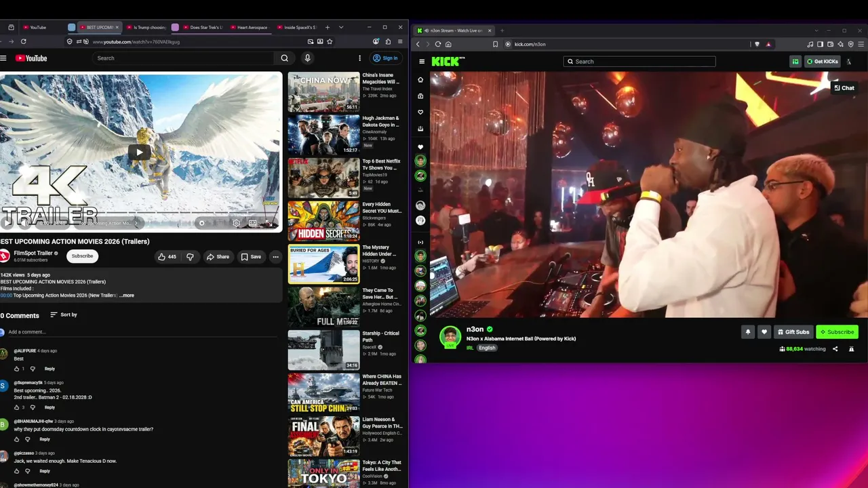The image size is (868, 488).
Task: Go to Kick home in sidebar
Action: point(420,80)
